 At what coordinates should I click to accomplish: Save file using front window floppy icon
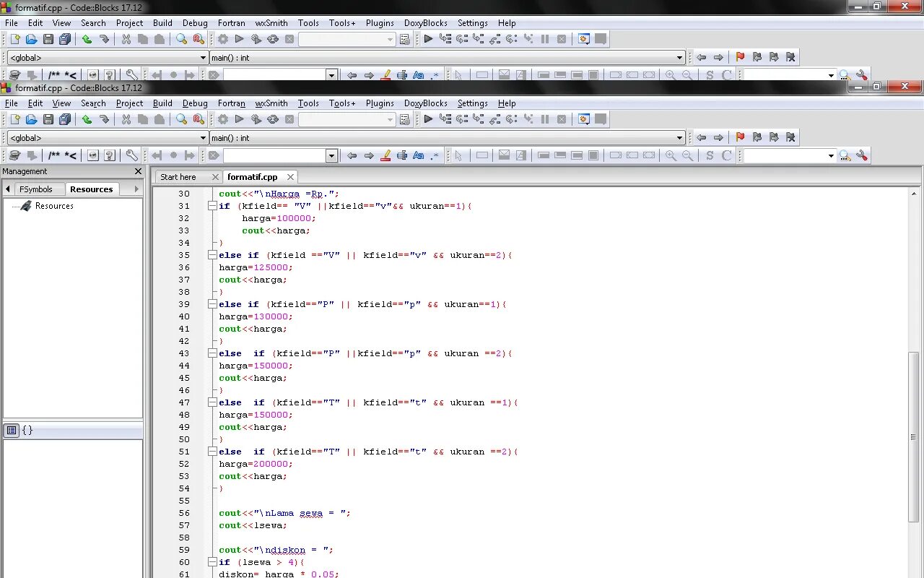pos(48,119)
